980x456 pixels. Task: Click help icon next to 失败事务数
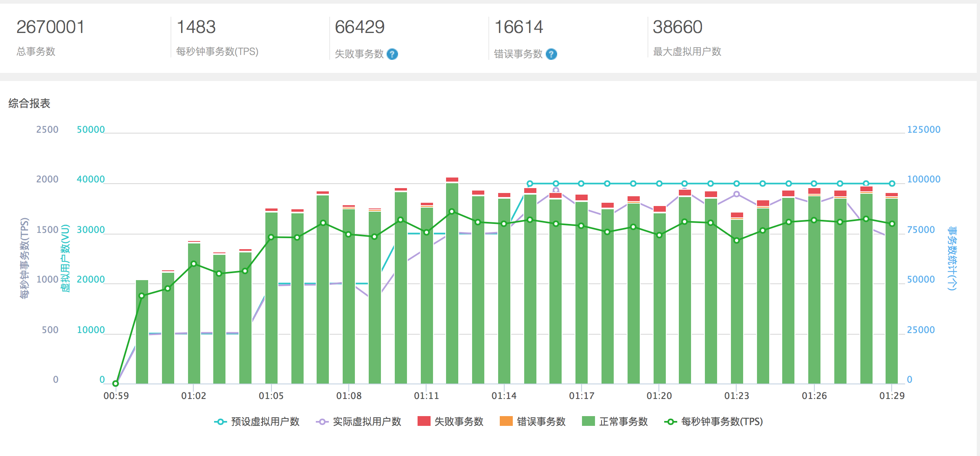coord(392,54)
